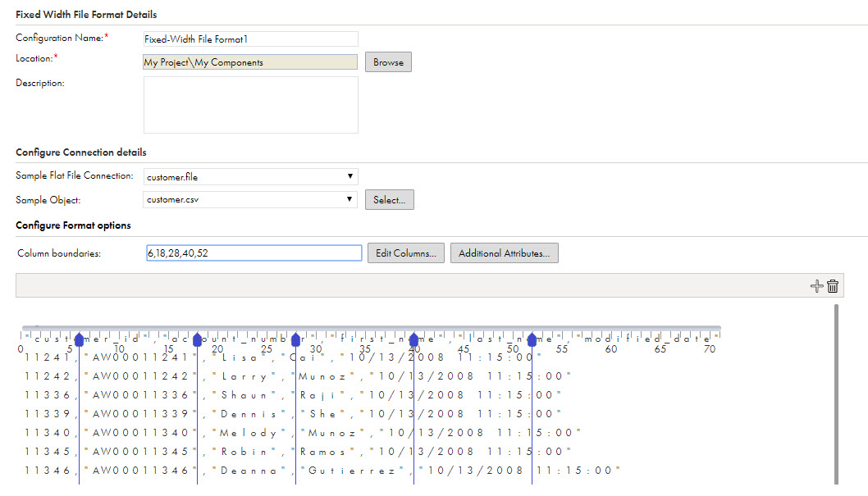Click the Column boundaries input field

point(254,253)
